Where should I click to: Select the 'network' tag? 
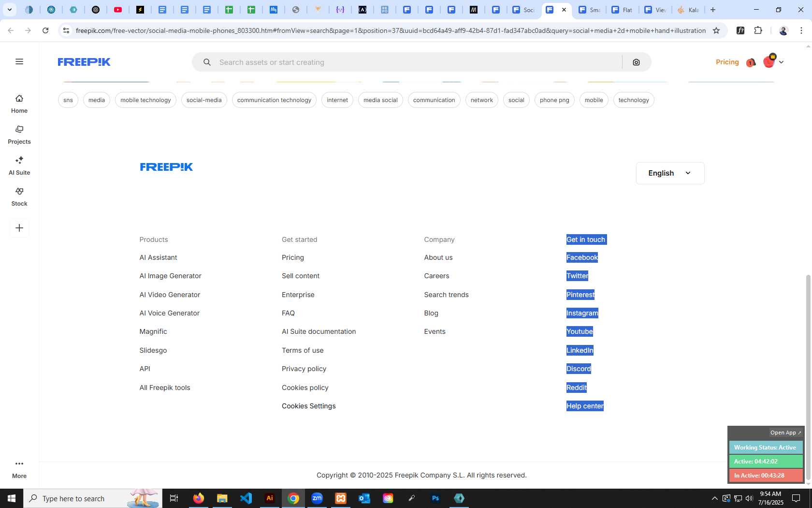[x=481, y=100]
